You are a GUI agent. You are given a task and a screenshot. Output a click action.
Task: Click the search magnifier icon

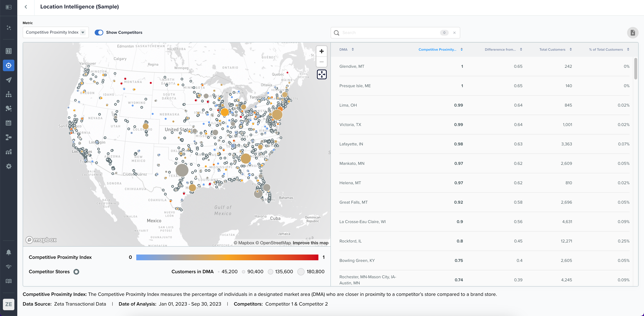click(337, 33)
